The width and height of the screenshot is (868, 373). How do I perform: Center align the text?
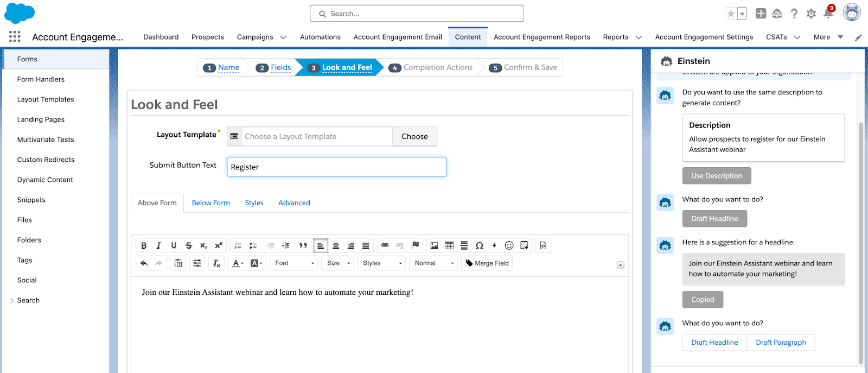tap(336, 245)
